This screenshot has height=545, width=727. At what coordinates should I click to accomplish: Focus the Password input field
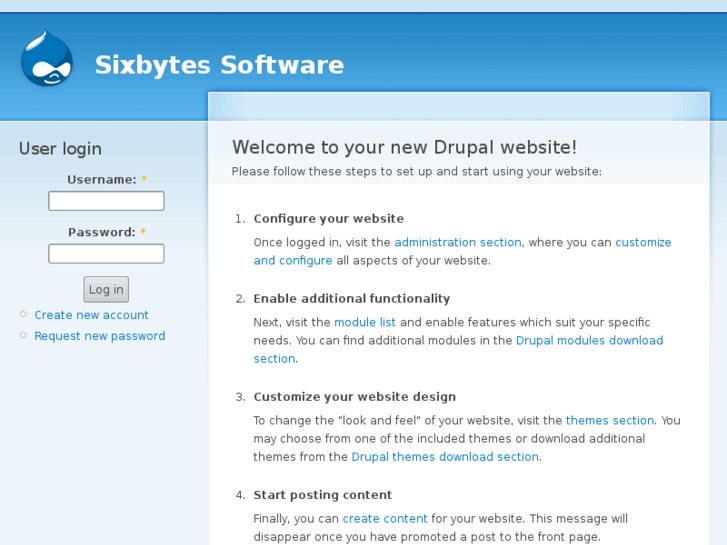tap(106, 254)
